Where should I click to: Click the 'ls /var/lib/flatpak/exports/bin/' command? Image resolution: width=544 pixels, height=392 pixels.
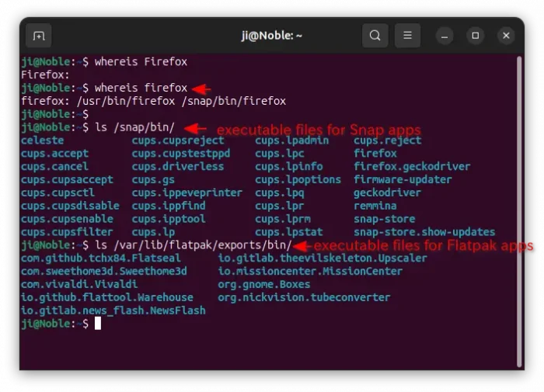coord(194,245)
